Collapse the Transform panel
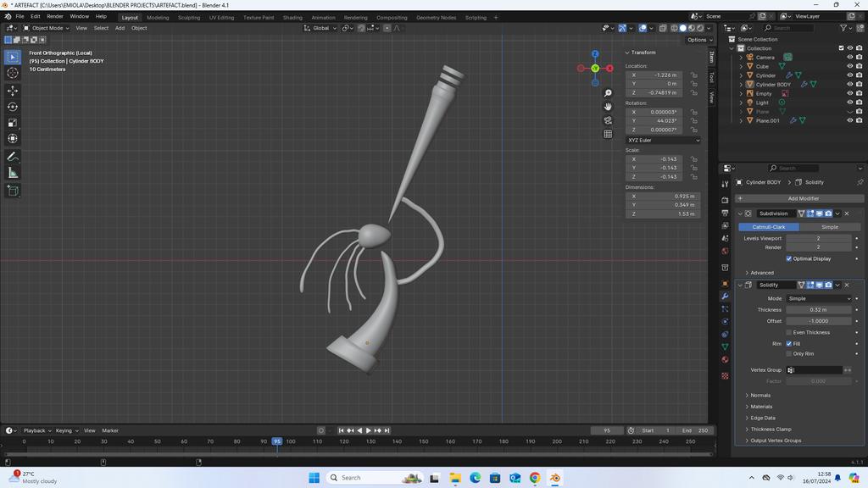 641,53
